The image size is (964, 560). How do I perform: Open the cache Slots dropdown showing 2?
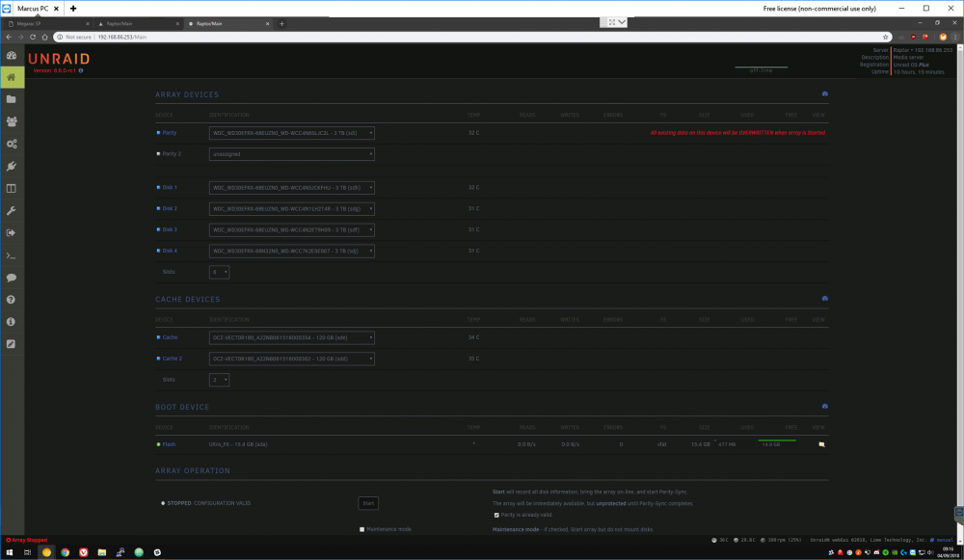coord(220,380)
